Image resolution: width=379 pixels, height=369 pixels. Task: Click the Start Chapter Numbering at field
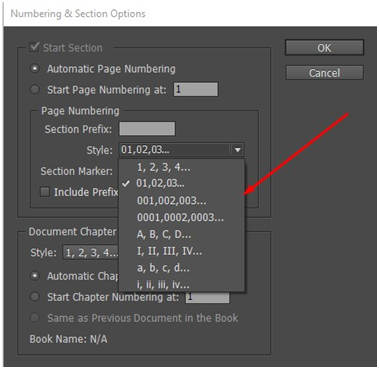[207, 297]
